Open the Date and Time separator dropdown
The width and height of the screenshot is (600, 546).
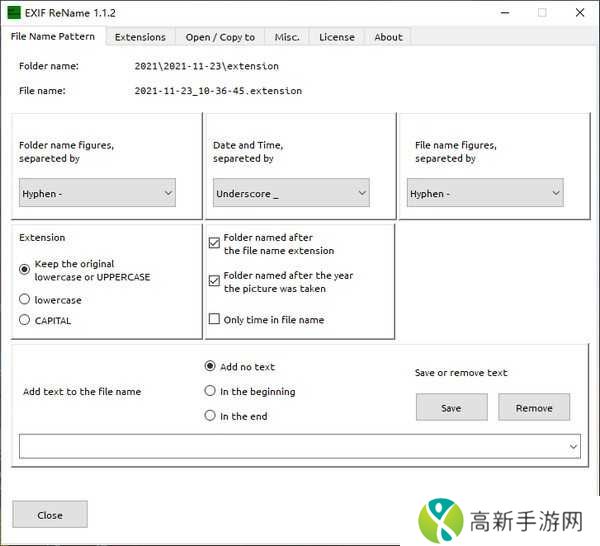[x=291, y=193]
